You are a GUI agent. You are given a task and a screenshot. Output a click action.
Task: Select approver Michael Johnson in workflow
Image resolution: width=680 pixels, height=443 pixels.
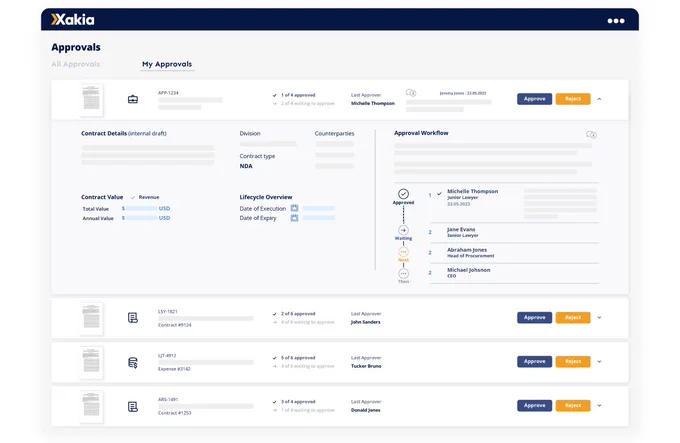click(468, 270)
